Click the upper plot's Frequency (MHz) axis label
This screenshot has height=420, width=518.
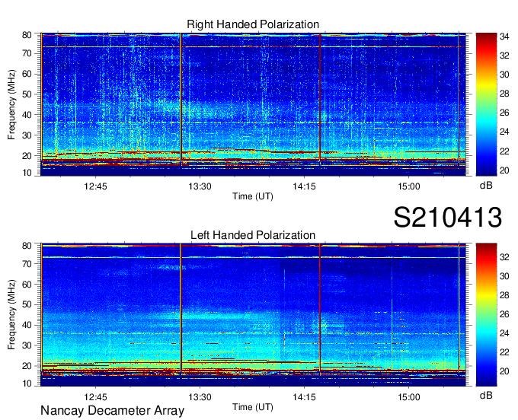tap(11, 104)
